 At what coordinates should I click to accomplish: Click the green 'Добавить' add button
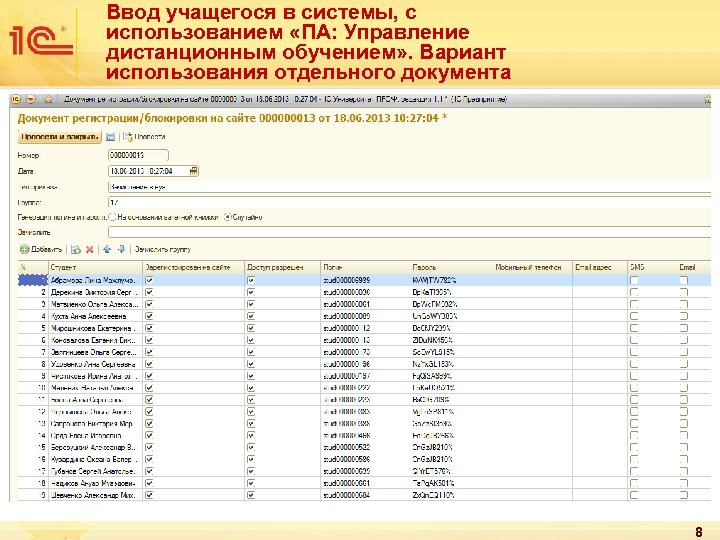tap(41, 249)
